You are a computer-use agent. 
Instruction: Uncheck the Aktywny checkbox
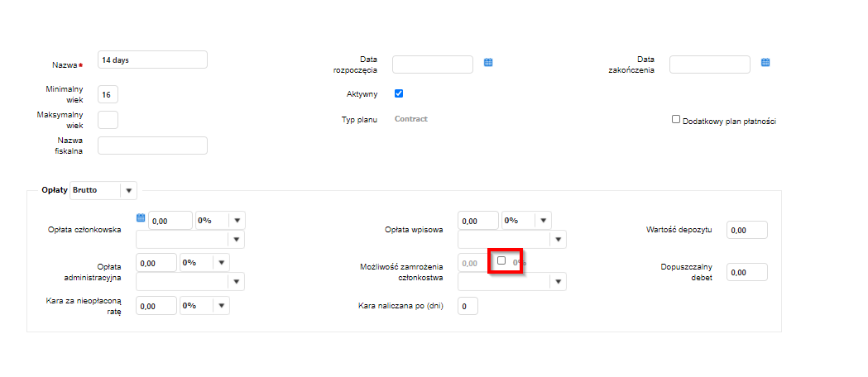399,93
